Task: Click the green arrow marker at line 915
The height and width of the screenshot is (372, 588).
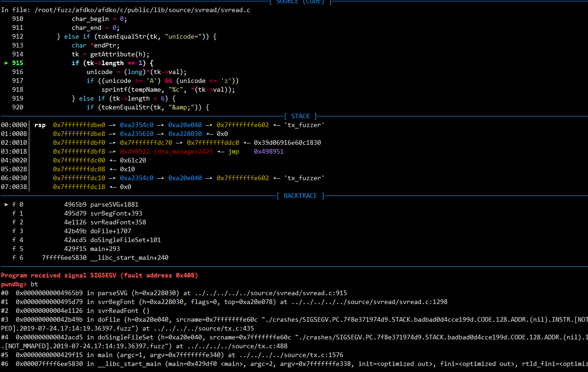Action: tap(7, 63)
